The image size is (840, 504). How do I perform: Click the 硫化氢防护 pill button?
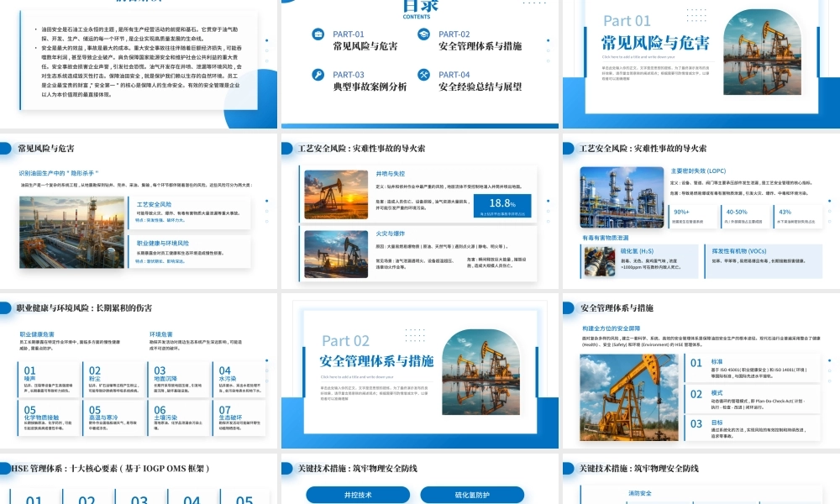coord(472,495)
